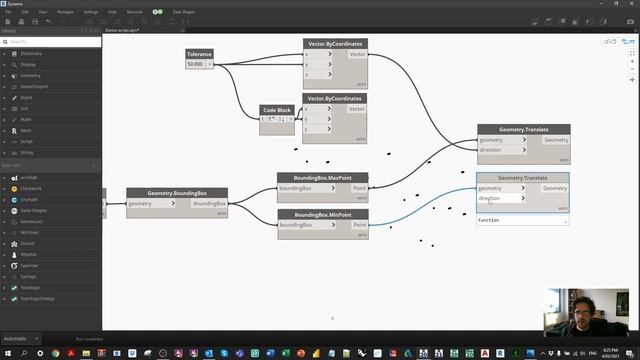Click the Sparrow package icon

coord(14,266)
